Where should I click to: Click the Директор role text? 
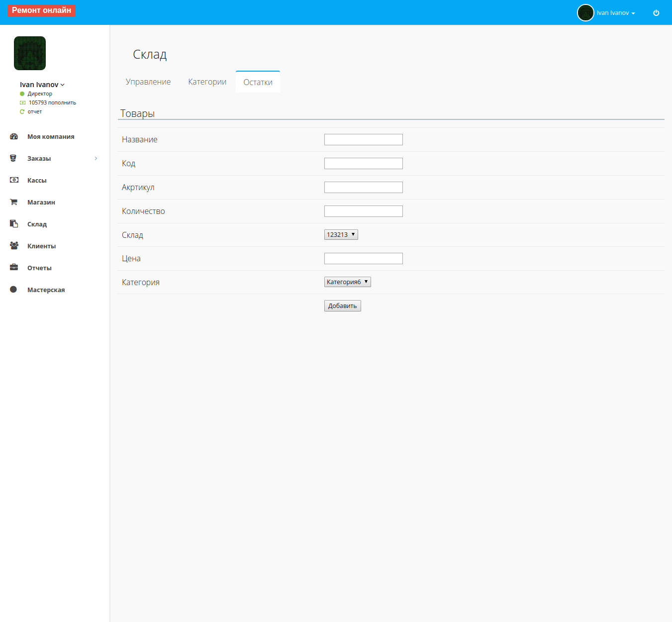click(x=40, y=94)
